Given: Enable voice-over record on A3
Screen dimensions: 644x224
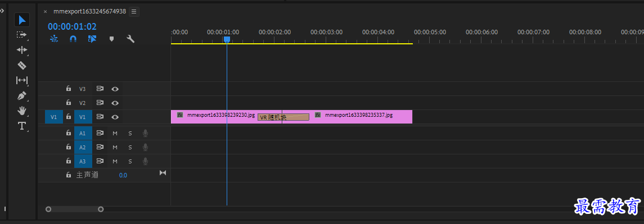Looking at the screenshot, I should click(145, 161).
